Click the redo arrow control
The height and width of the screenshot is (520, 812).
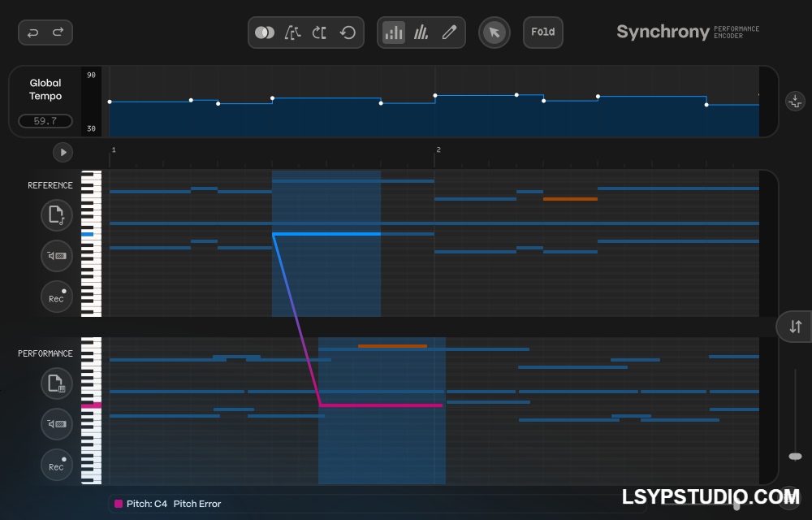pos(57,32)
